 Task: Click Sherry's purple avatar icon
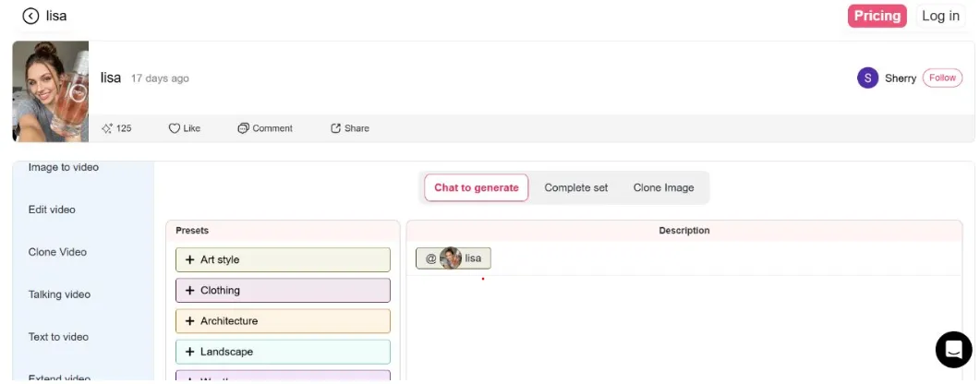click(x=867, y=78)
